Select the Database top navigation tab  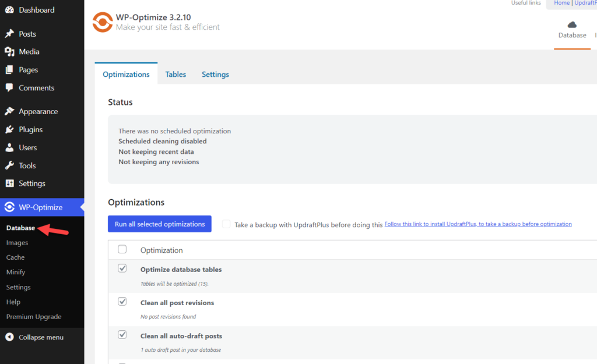[x=573, y=30]
